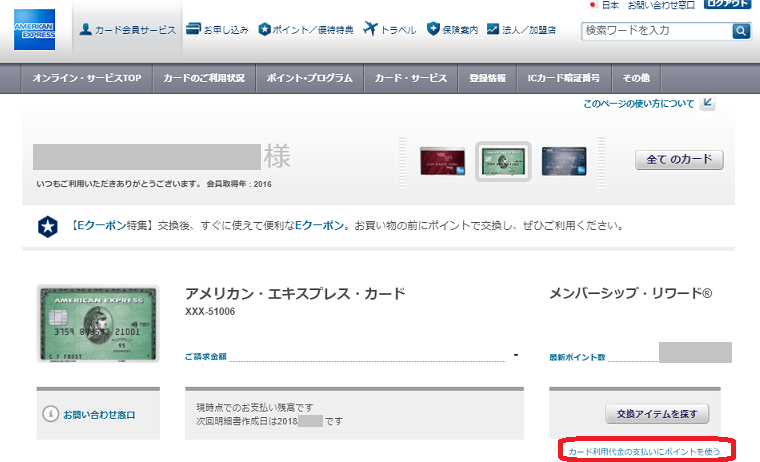Open the お問い合わせ窓口 link at top
760x462 pixels.
661,5
